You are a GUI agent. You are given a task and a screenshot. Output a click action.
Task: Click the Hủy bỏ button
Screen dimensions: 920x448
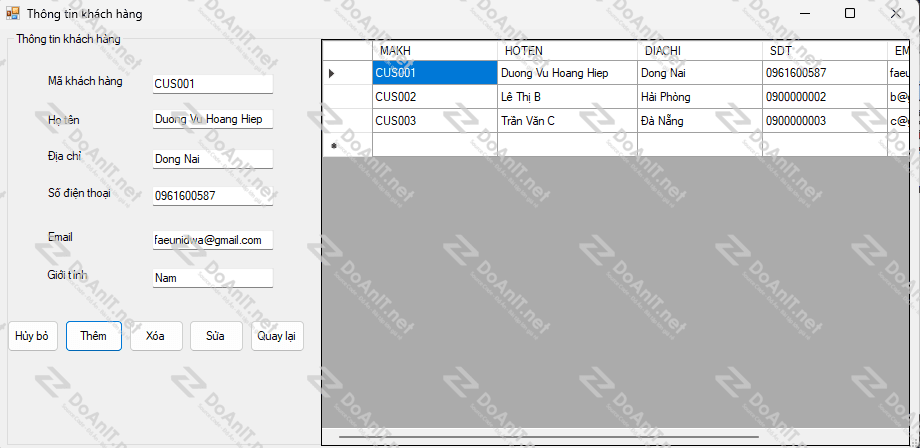pyautogui.click(x=31, y=336)
